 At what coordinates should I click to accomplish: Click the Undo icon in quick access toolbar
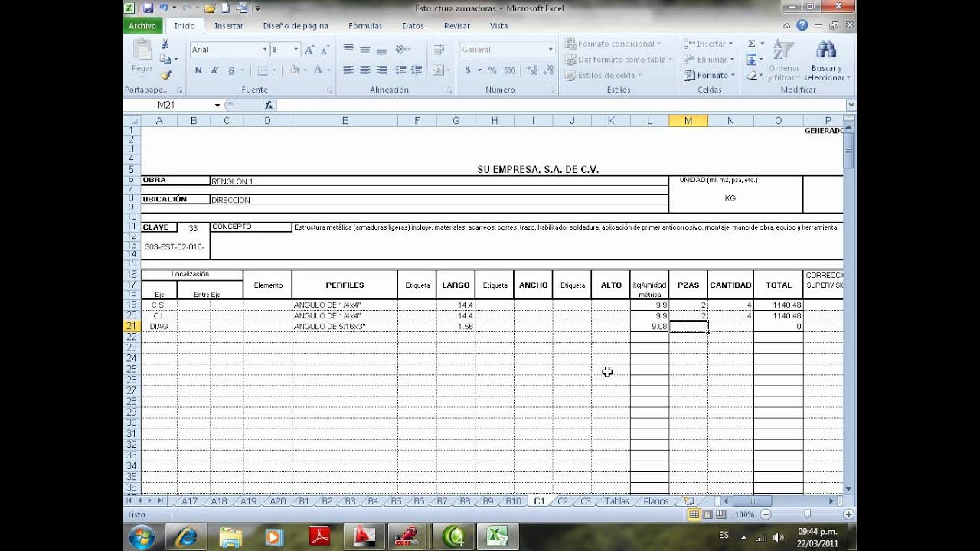[x=163, y=8]
